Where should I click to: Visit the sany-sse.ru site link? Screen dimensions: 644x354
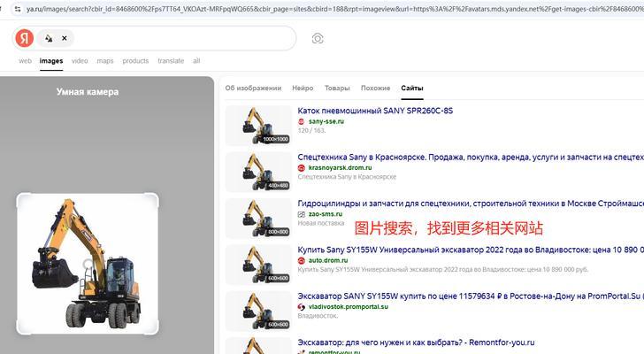[326, 121]
